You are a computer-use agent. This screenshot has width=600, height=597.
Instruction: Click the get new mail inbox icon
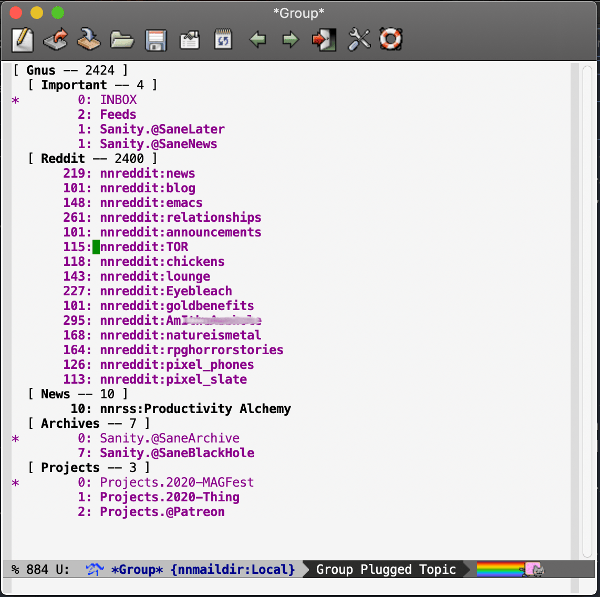tap(88, 40)
